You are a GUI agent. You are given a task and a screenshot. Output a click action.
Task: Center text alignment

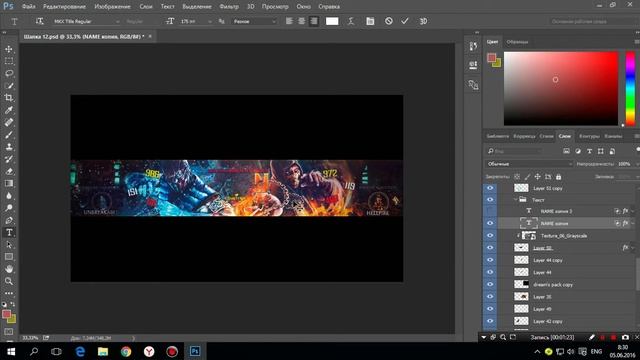301,21
